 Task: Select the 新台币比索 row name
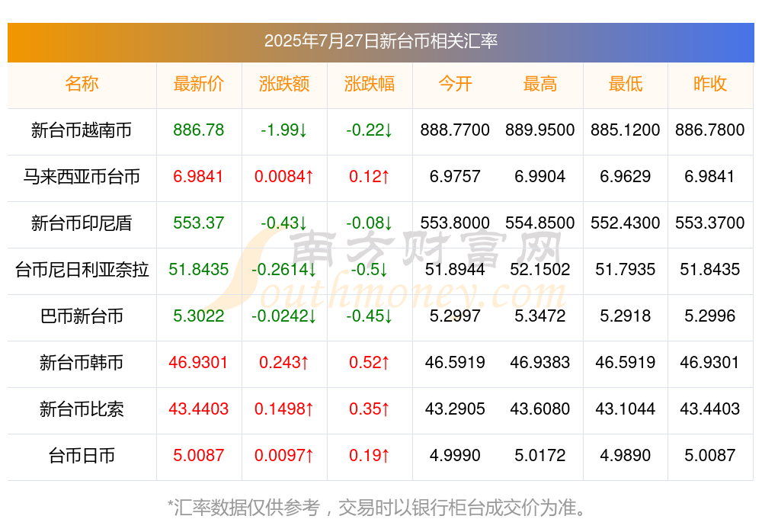point(82,409)
